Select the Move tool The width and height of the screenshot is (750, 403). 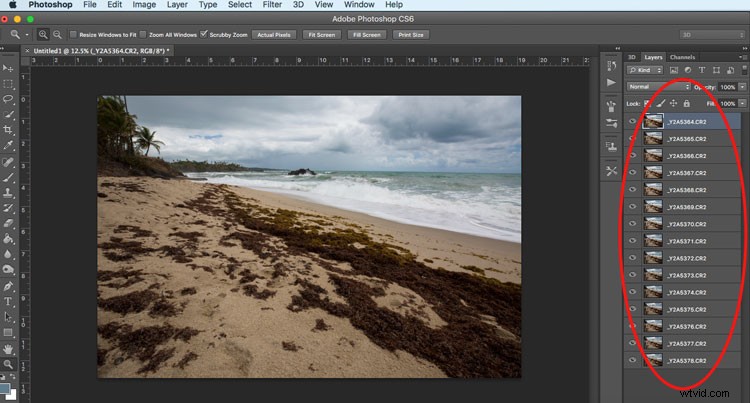(x=8, y=68)
